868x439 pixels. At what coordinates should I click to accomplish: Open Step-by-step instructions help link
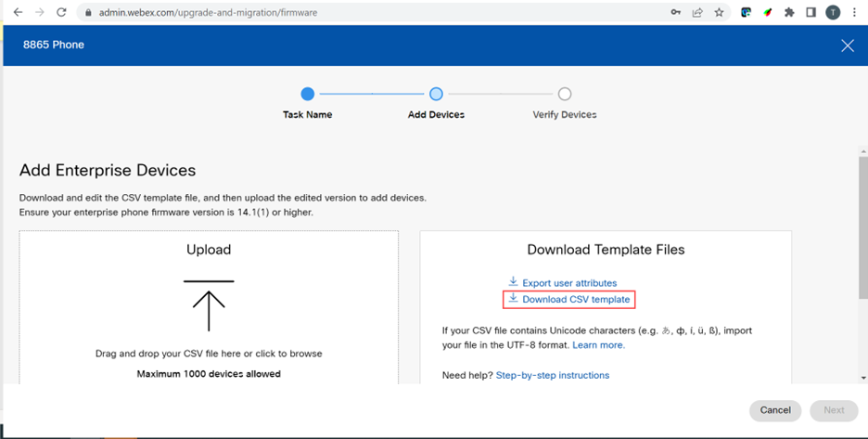click(x=553, y=375)
